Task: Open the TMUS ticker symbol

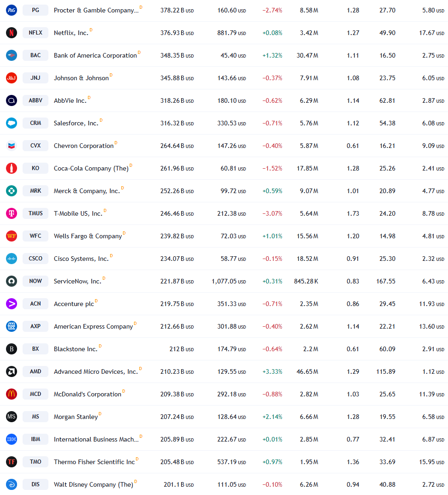Action: [x=35, y=213]
